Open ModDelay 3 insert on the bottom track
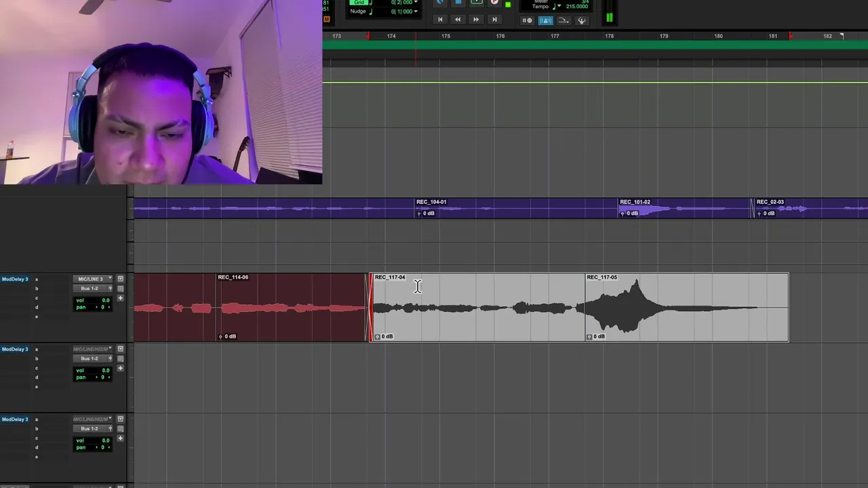The image size is (868, 488). tap(15, 420)
